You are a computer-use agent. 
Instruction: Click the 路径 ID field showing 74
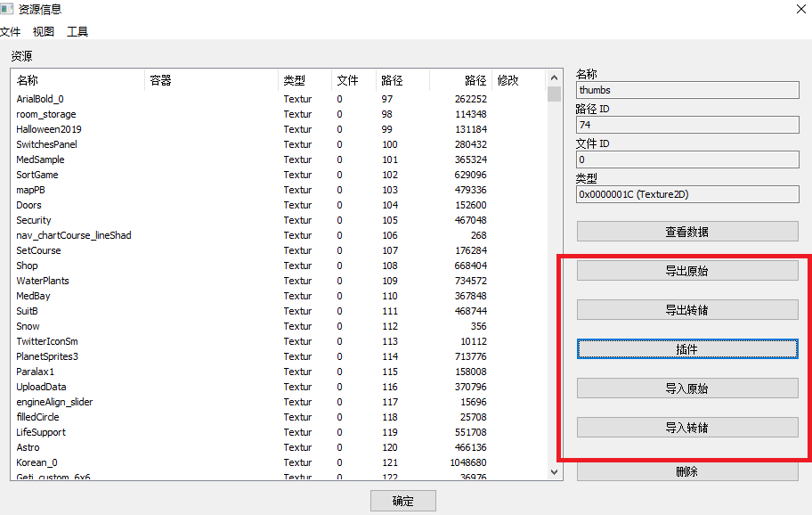[687, 125]
